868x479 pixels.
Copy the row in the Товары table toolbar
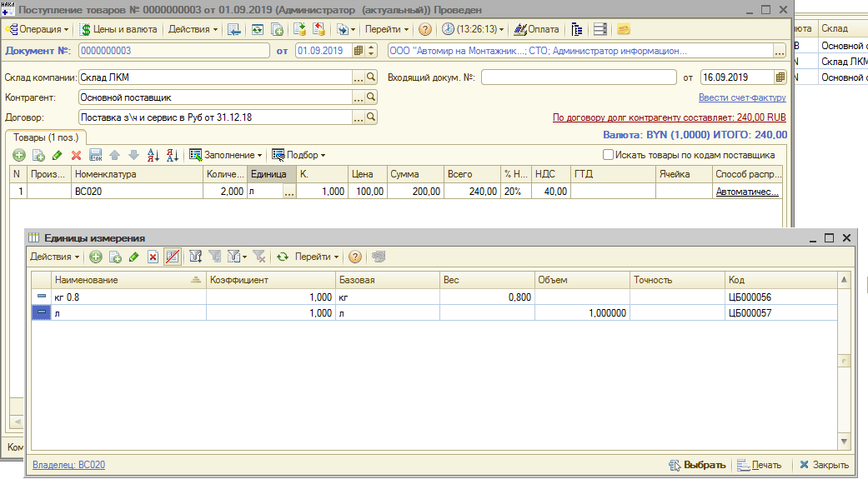click(38, 156)
